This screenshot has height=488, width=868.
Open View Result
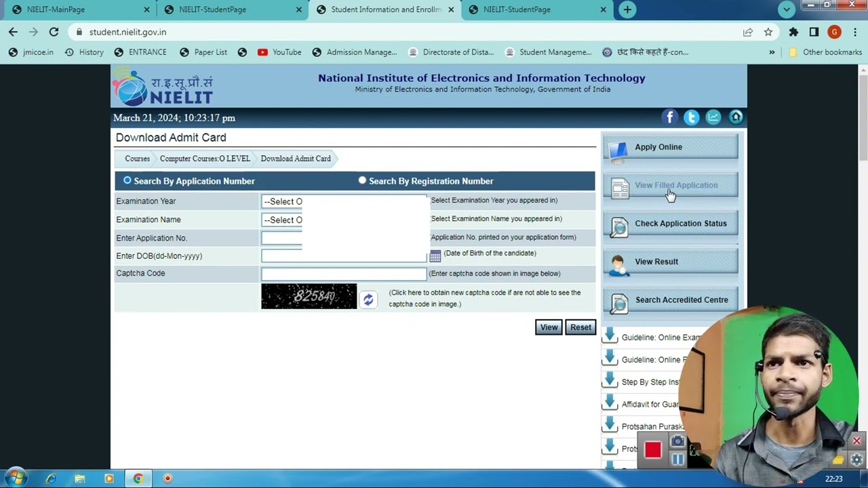[671, 262]
